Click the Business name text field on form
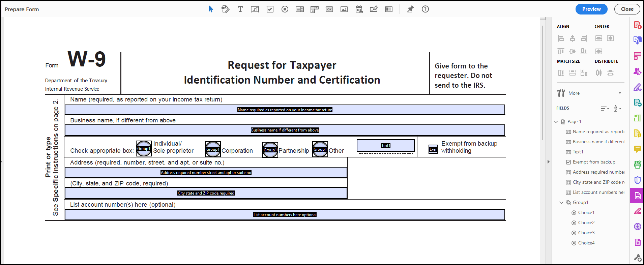644x265 pixels. tap(285, 130)
